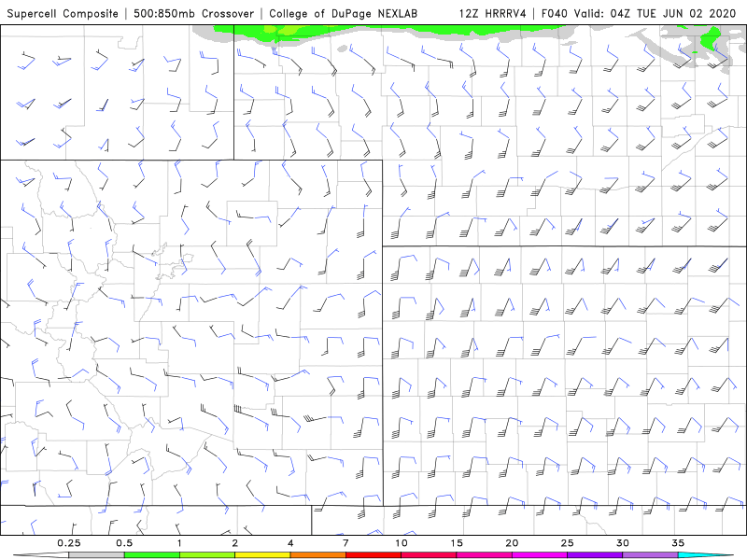The image size is (747, 560).
Task: Click the "12Z HRRRV4" model run label
Action: 493,13
